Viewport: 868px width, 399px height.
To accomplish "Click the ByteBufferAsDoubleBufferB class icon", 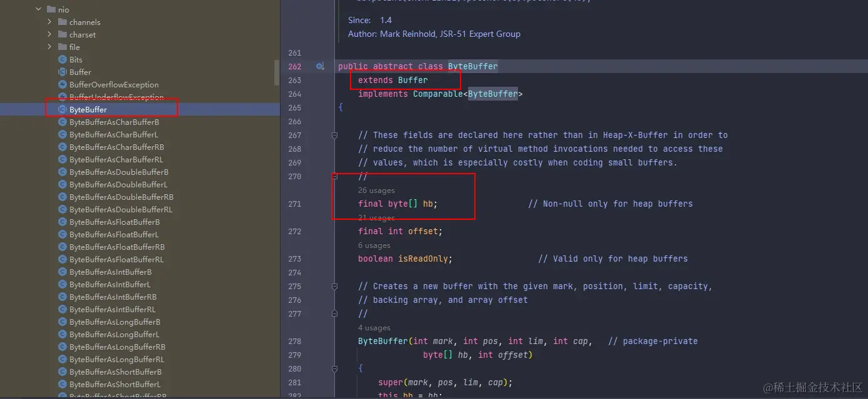I will tap(62, 172).
